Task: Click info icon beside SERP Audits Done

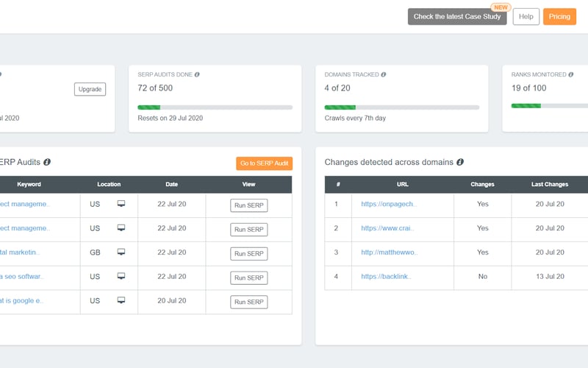Action: pos(197,75)
